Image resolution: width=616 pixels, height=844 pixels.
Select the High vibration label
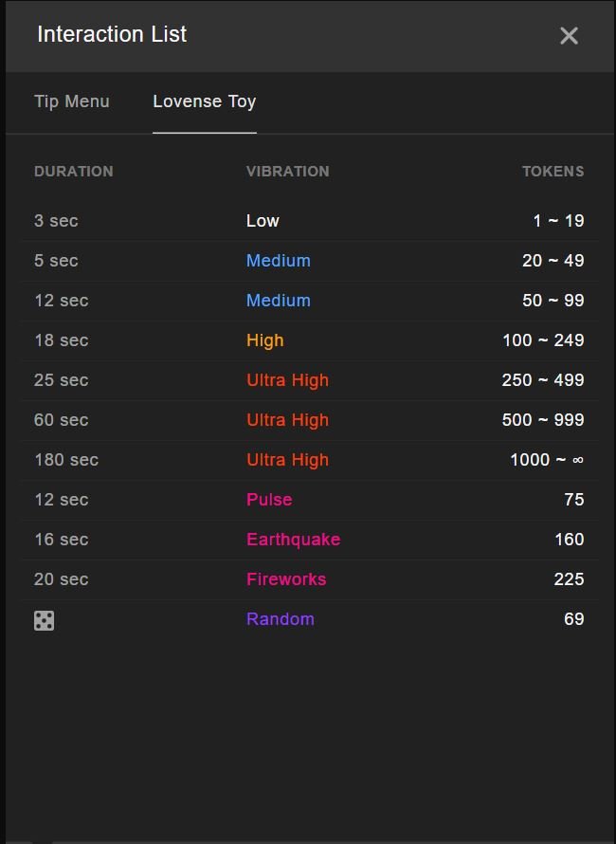point(264,340)
